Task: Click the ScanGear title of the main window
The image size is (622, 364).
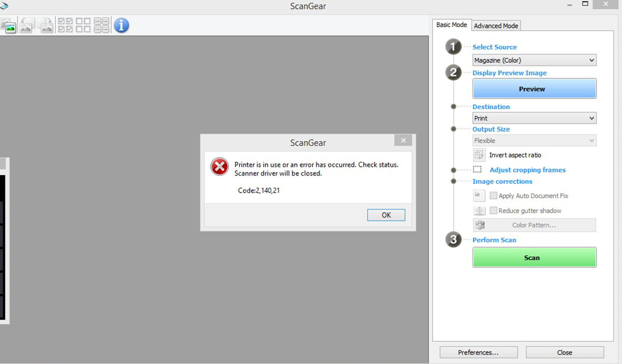Action: click(x=308, y=6)
